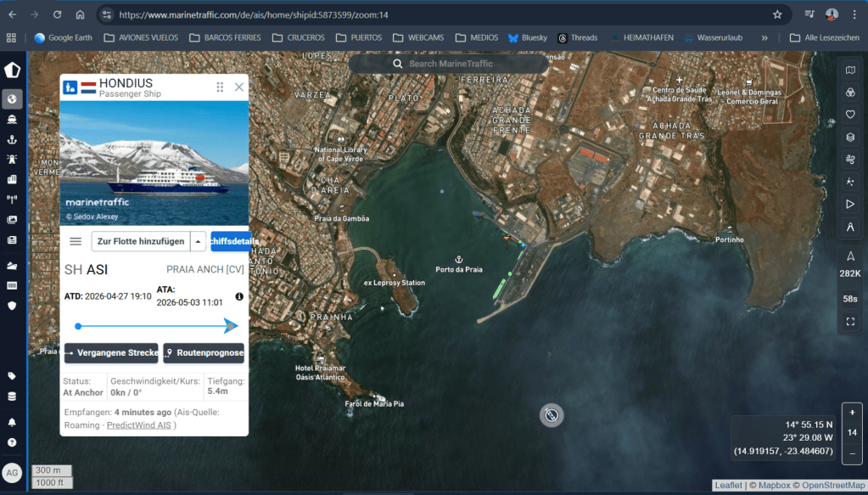Reload the page in the browser

coord(57,15)
